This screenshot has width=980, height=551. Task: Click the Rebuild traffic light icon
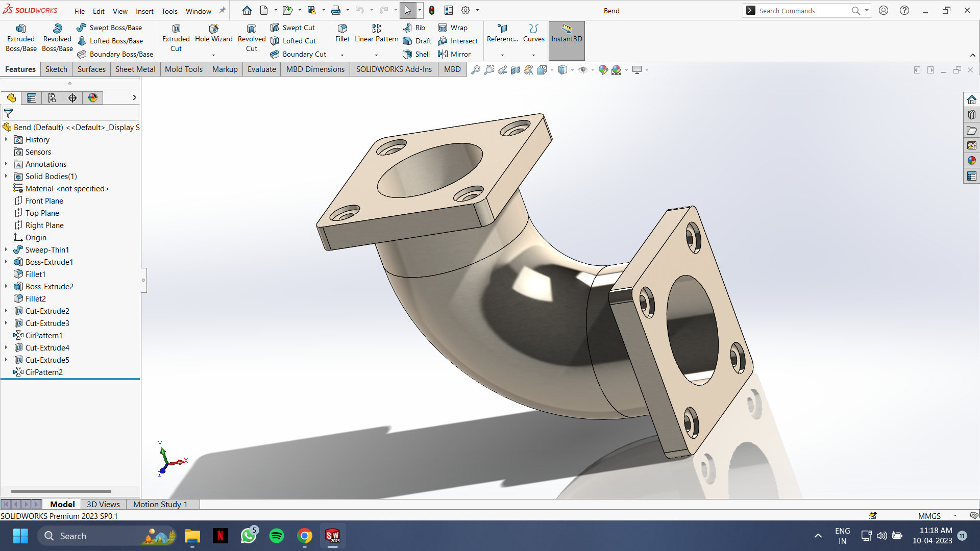(x=432, y=11)
